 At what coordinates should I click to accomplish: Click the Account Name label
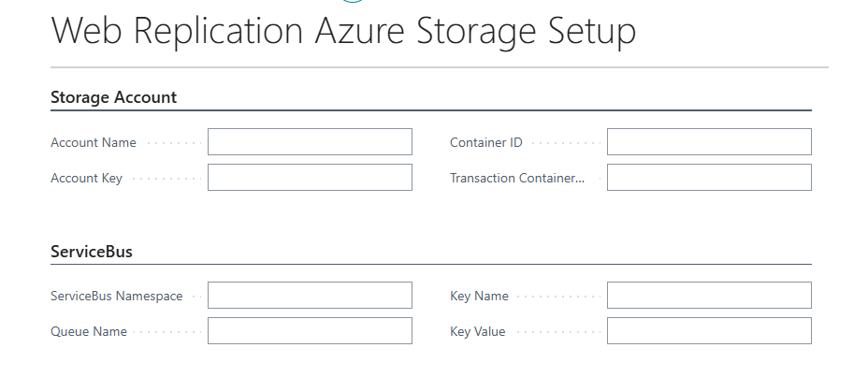tap(94, 143)
